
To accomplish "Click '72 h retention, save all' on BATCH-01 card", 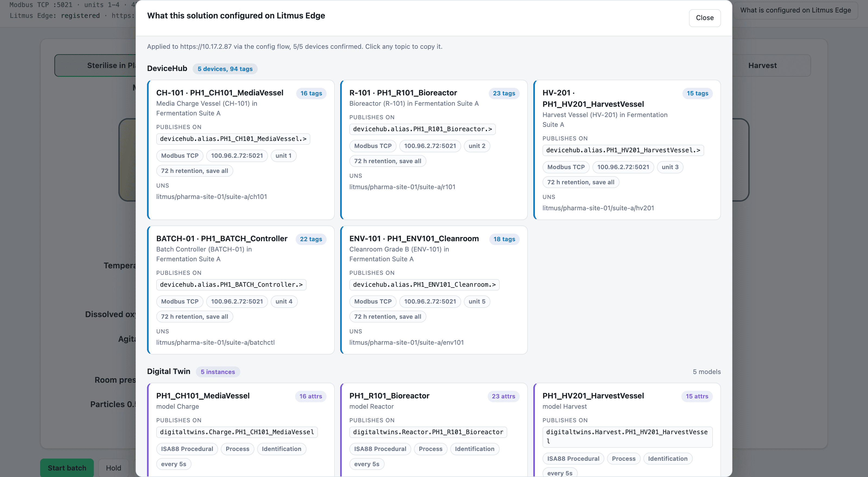I will click(x=194, y=317).
